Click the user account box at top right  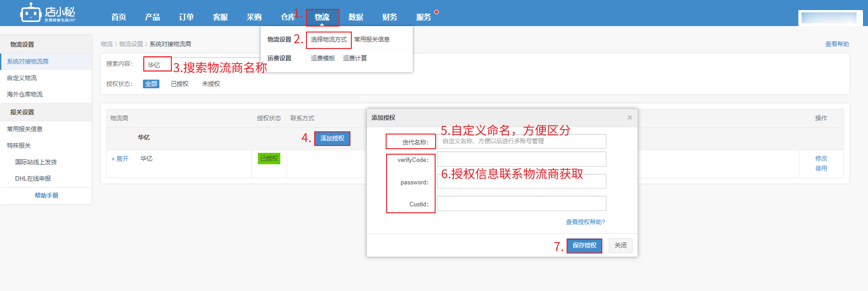coord(830,18)
